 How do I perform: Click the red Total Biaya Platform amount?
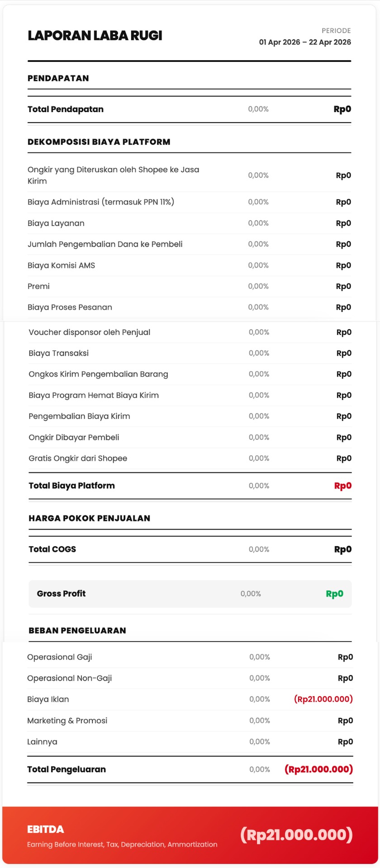point(342,486)
